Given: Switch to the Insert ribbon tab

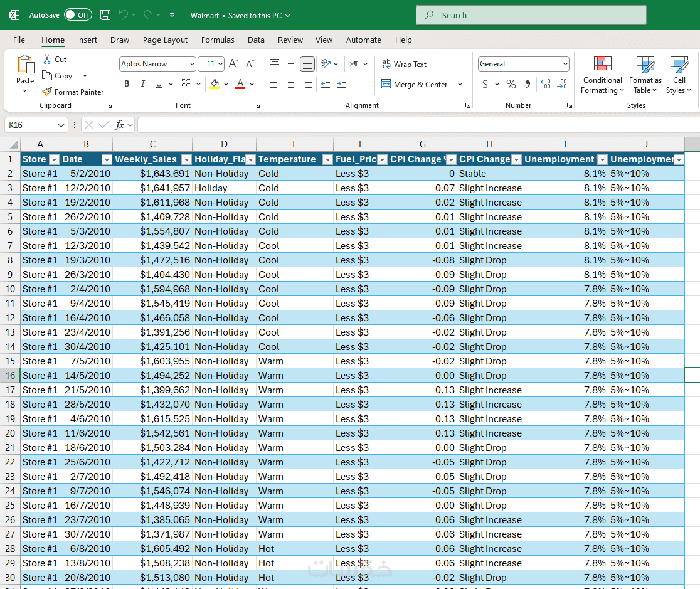Looking at the screenshot, I should point(87,40).
